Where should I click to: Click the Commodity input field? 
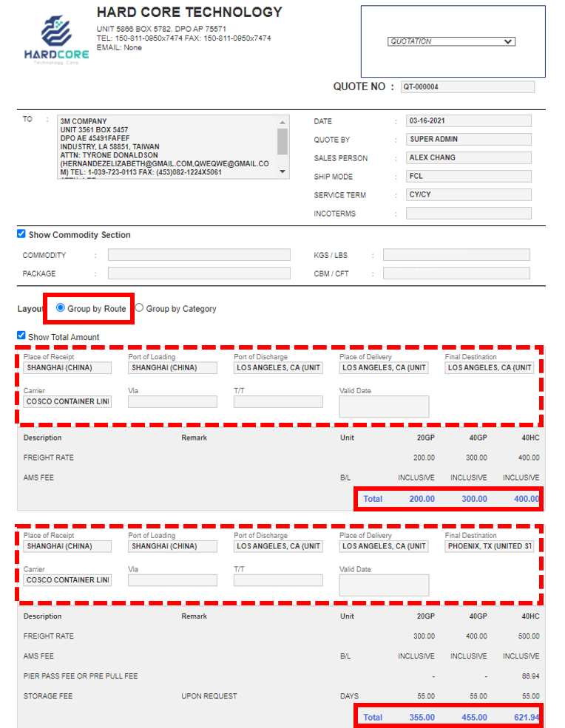tap(199, 255)
